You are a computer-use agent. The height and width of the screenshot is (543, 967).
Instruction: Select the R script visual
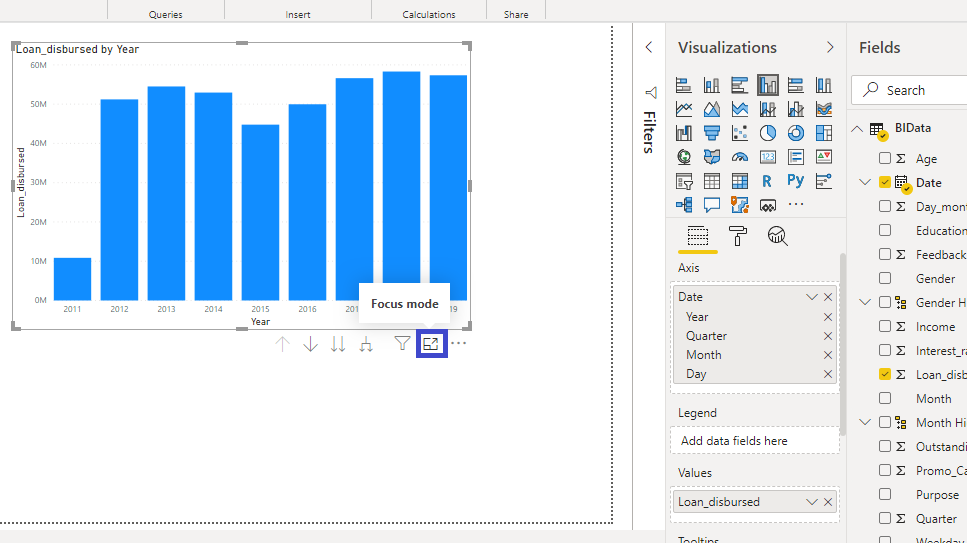click(767, 181)
